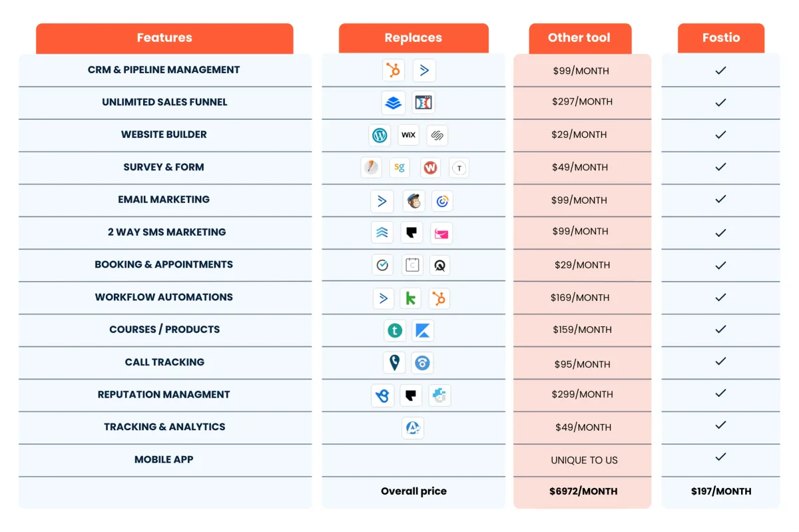Click the ClickFunnels icon in Sales Funnel row

tap(423, 103)
